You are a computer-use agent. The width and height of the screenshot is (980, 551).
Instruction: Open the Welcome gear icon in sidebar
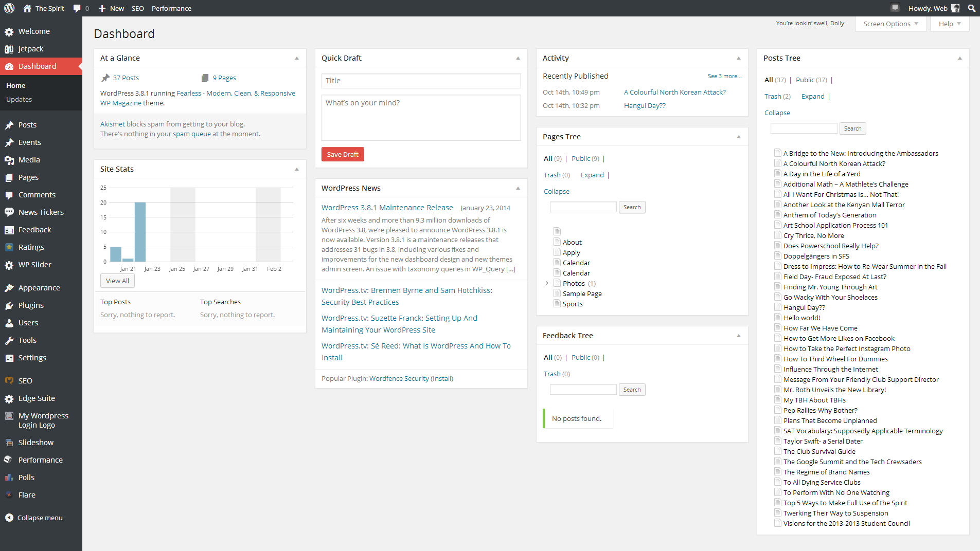point(9,32)
